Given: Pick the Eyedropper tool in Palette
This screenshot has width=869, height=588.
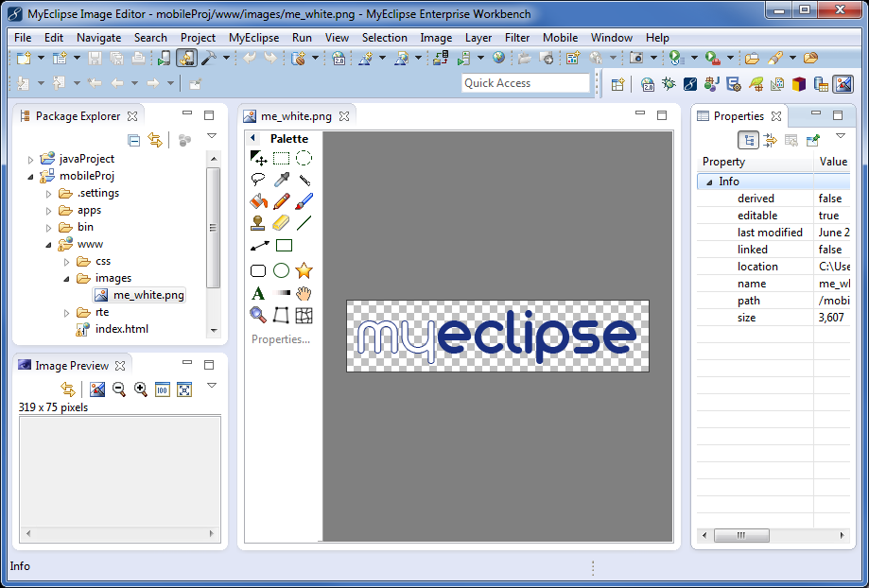Looking at the screenshot, I should coord(281,180).
